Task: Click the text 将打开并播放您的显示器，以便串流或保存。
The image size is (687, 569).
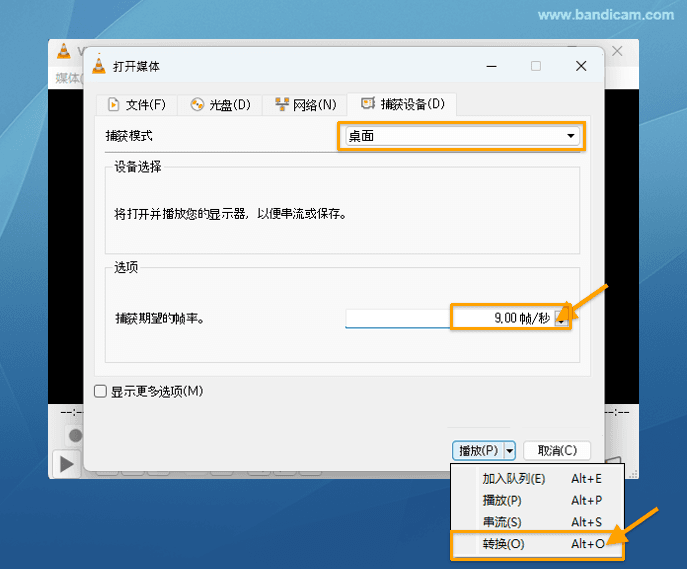Action: click(x=230, y=214)
